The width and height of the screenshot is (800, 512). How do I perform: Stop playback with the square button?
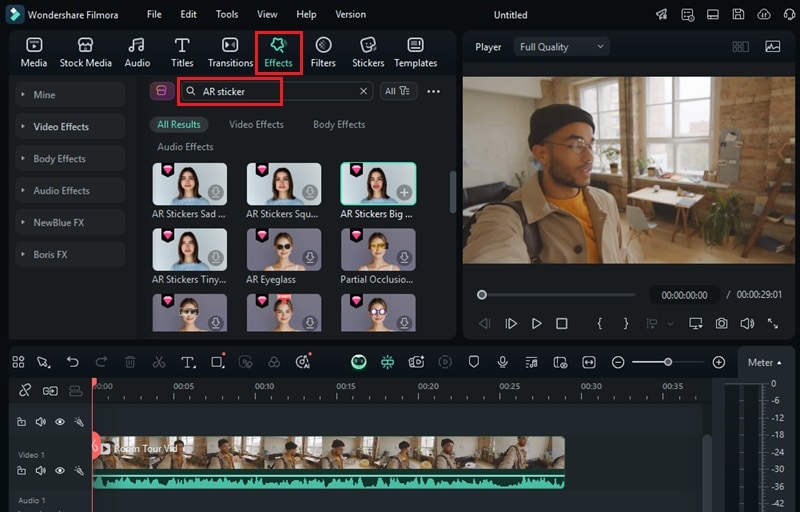coord(562,323)
